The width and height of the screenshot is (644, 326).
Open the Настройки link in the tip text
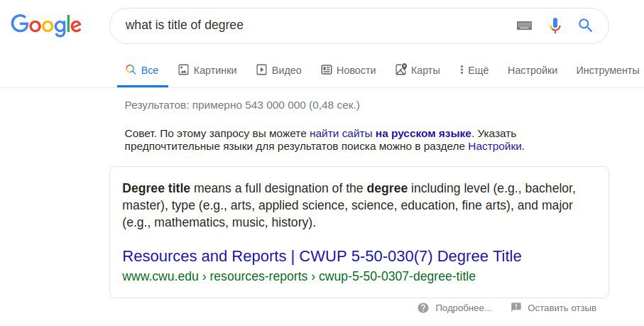point(495,146)
